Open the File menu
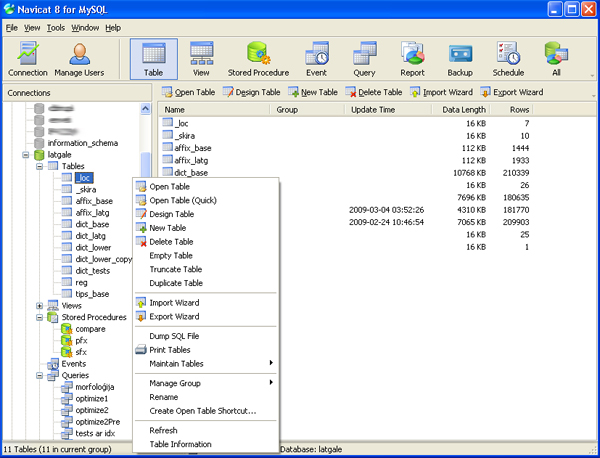The height and width of the screenshot is (458, 600). (x=12, y=28)
